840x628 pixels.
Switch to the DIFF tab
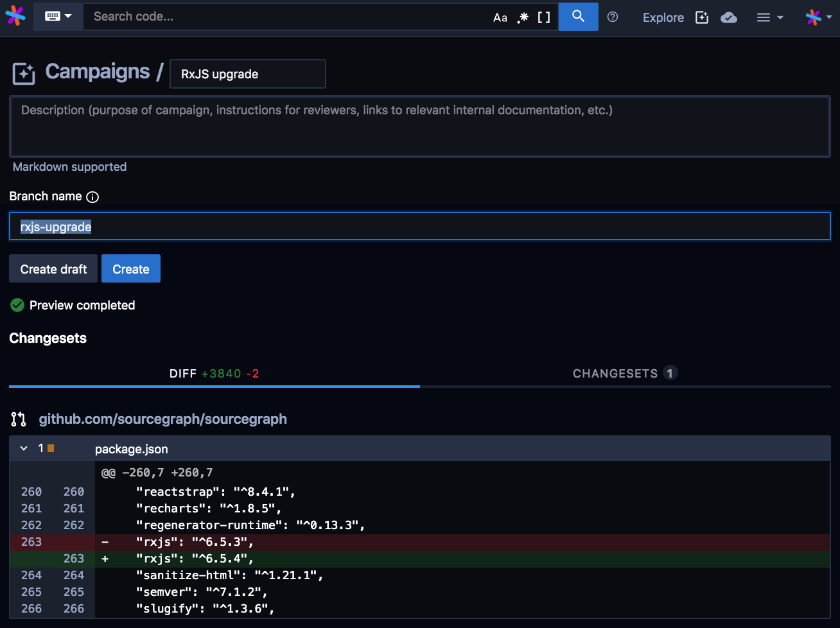214,374
